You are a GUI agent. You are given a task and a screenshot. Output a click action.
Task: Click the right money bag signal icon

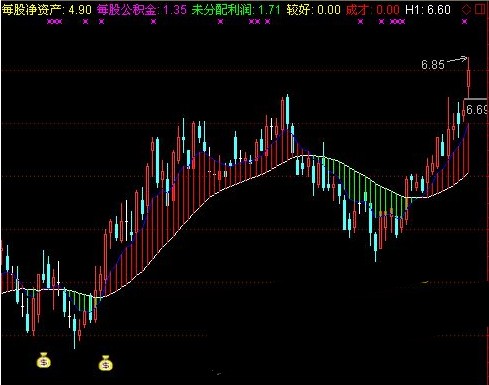coord(106,363)
